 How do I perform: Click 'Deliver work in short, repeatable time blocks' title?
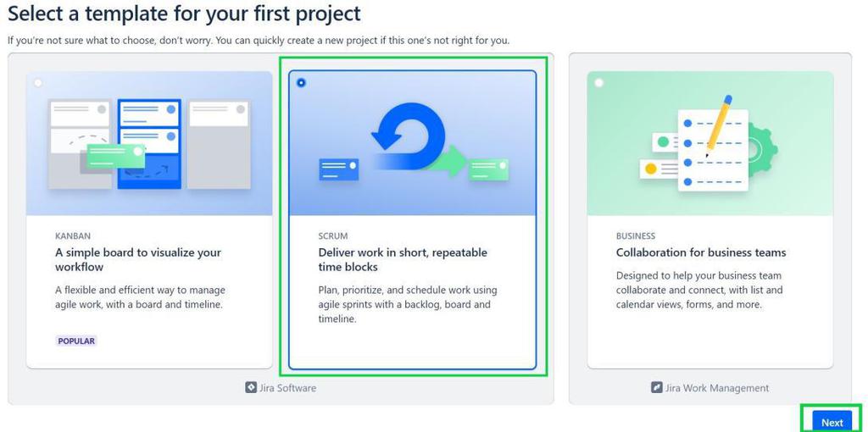coord(403,259)
